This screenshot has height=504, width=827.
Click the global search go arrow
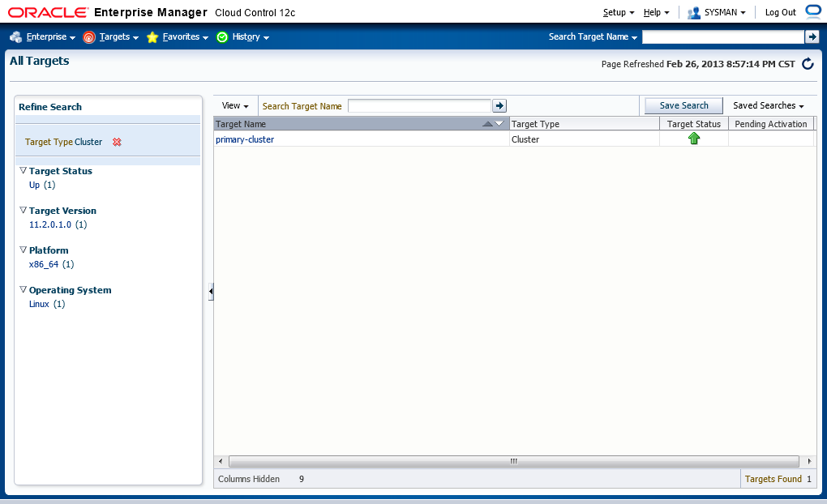point(812,37)
